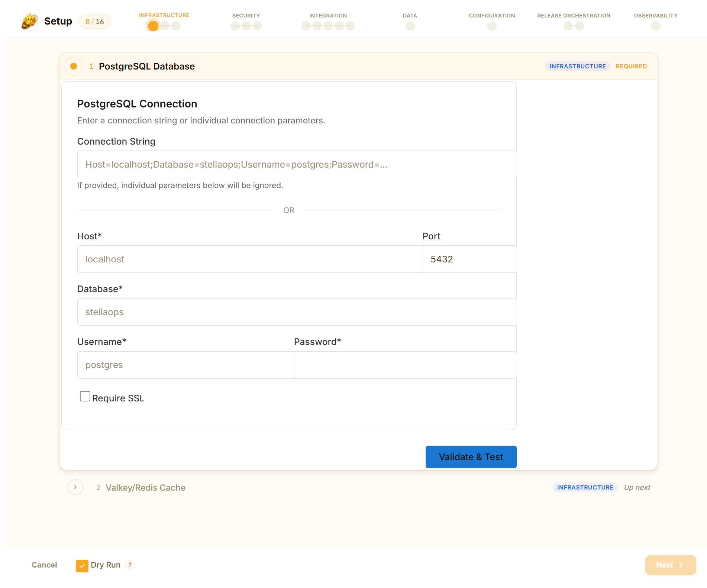Click the Configuration step progress dot
The image size is (707, 588).
pos(492,26)
